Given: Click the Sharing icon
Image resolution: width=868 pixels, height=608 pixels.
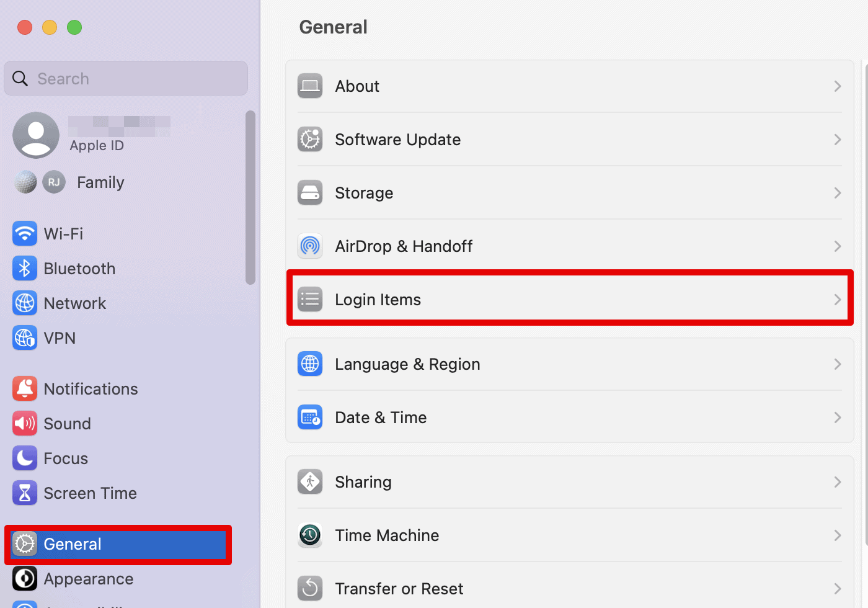Looking at the screenshot, I should [x=310, y=482].
